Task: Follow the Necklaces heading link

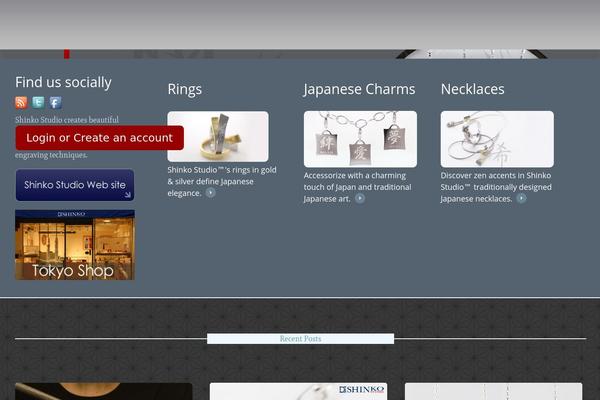Action: (473, 89)
